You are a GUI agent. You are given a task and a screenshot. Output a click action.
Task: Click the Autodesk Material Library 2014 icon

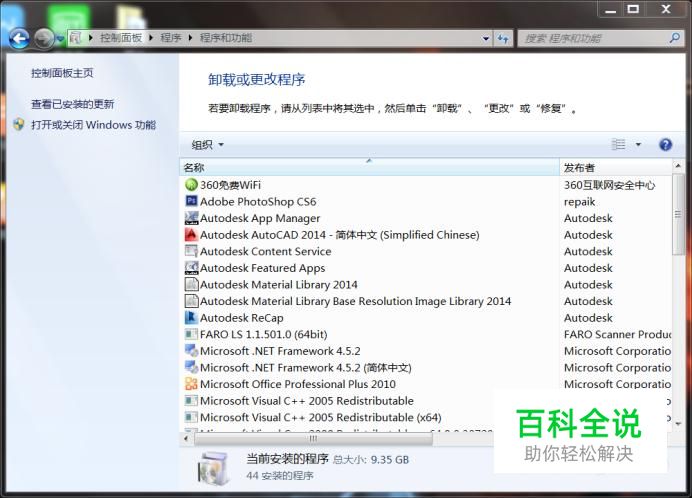pos(191,284)
